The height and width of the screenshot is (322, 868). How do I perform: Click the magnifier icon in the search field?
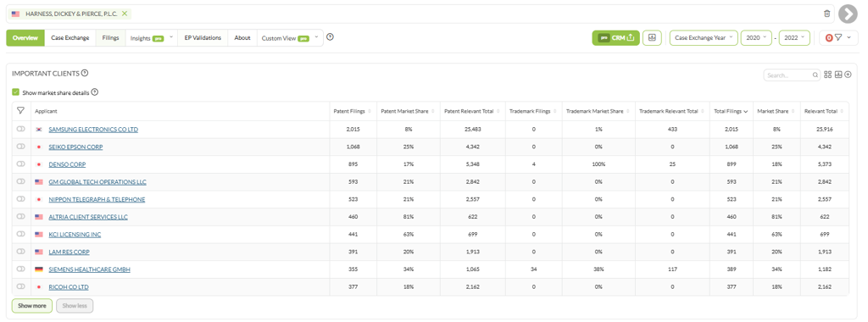pyautogui.click(x=815, y=75)
